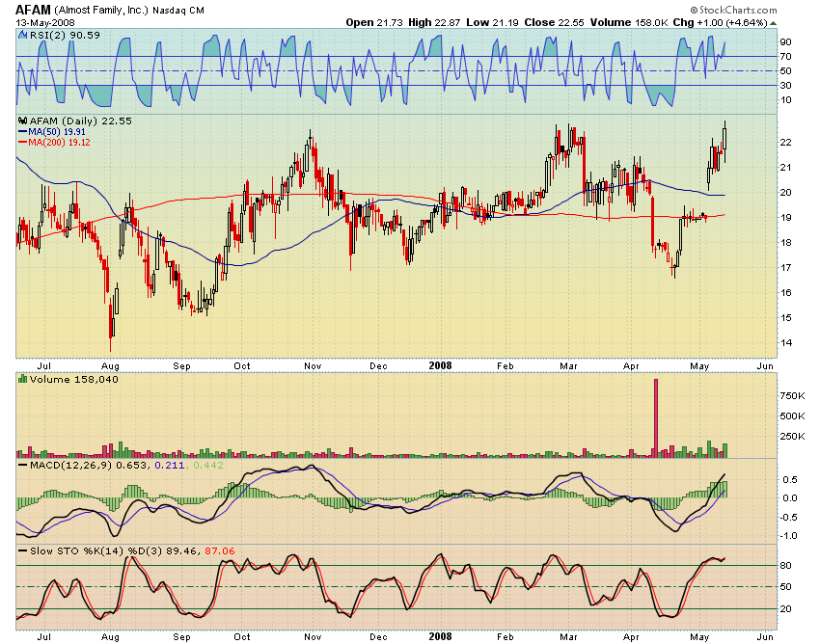Click the tallest red volume spike bar
Image resolution: width=820 pixels, height=644 pixels.
click(x=656, y=418)
